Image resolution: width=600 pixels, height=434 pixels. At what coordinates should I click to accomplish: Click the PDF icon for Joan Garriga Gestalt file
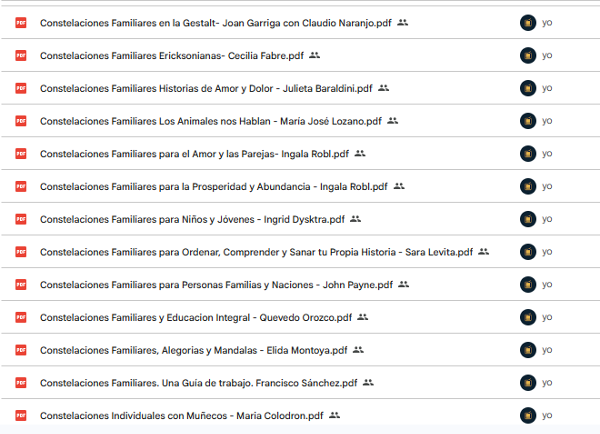click(x=21, y=23)
